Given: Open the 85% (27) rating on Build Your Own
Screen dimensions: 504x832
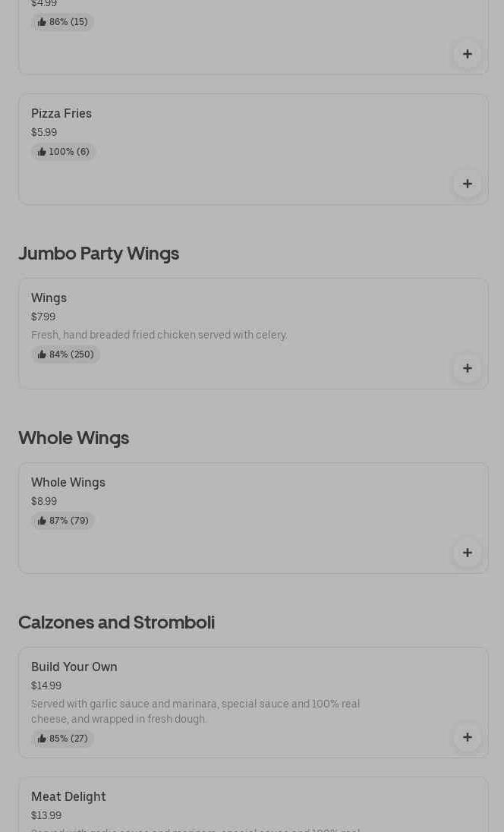Looking at the screenshot, I should tap(62, 739).
